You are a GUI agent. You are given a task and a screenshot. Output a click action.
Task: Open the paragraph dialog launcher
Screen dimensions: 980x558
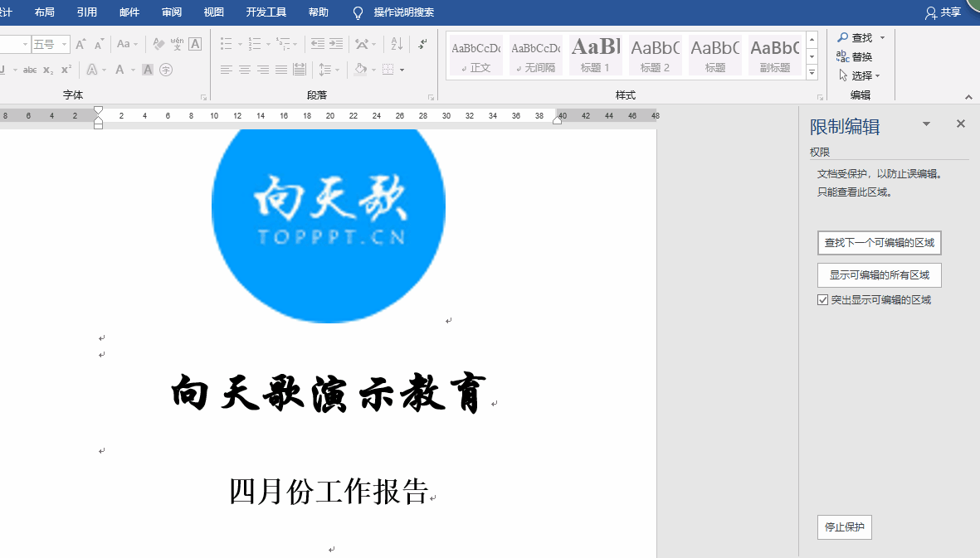tap(431, 97)
